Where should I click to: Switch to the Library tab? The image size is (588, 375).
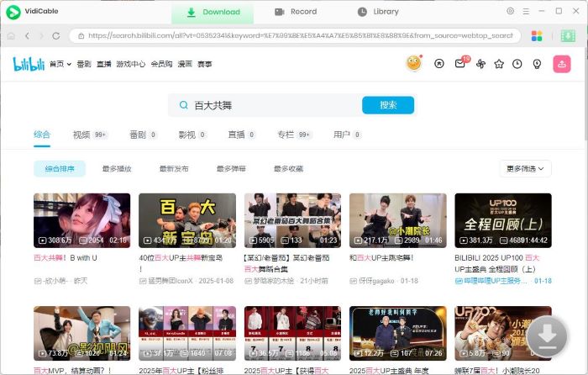click(378, 12)
